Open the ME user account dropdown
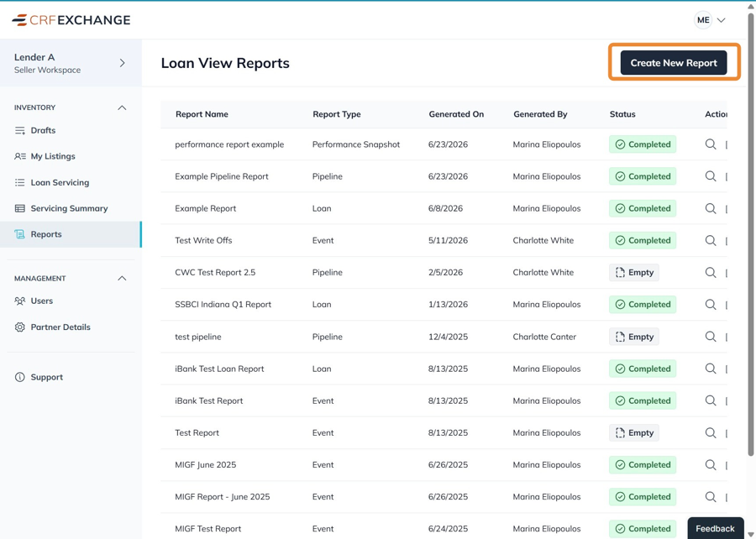The image size is (756, 539). (x=710, y=20)
